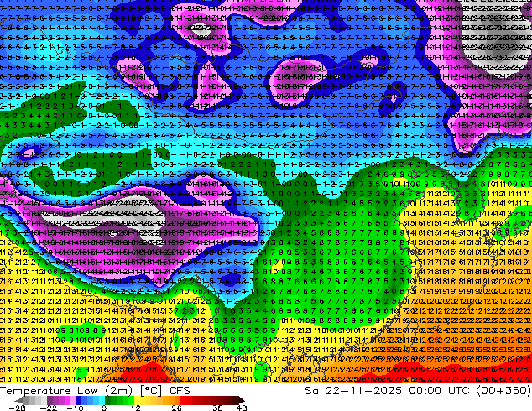Click the 26 legend label
The image size is (532, 411).
[176, 408]
